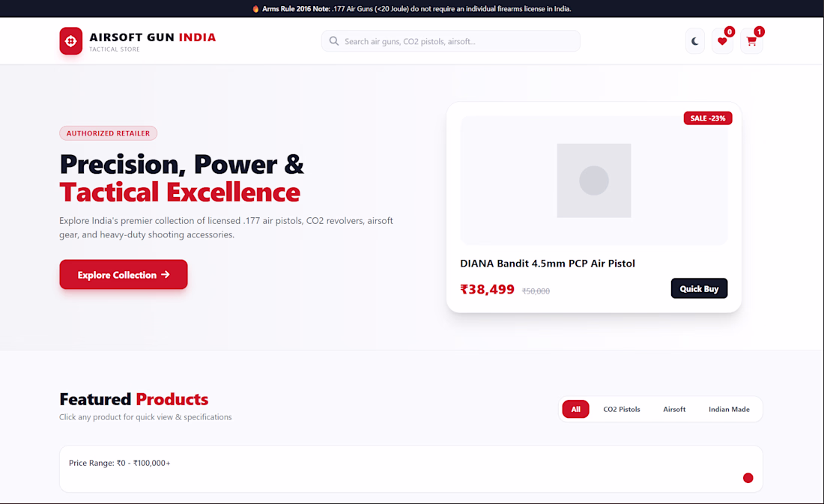The width and height of the screenshot is (824, 504).
Task: Switch to the CO2 Pistols tab
Action: pyautogui.click(x=622, y=409)
